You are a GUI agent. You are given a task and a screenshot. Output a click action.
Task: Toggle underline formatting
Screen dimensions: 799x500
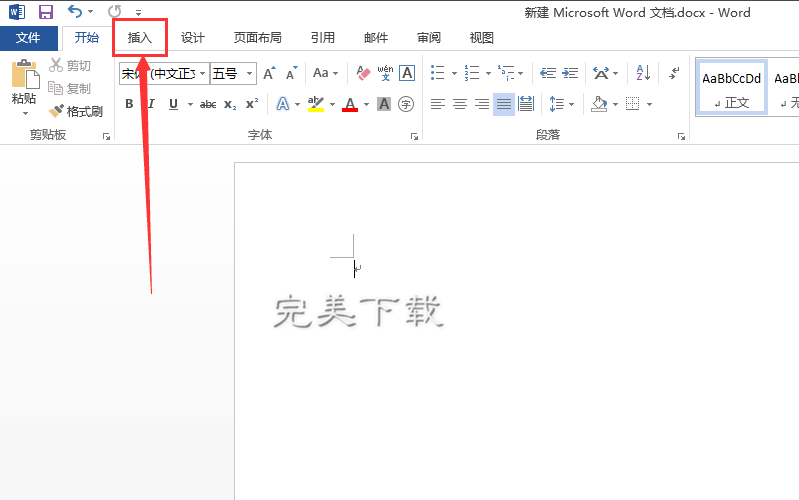coord(173,104)
